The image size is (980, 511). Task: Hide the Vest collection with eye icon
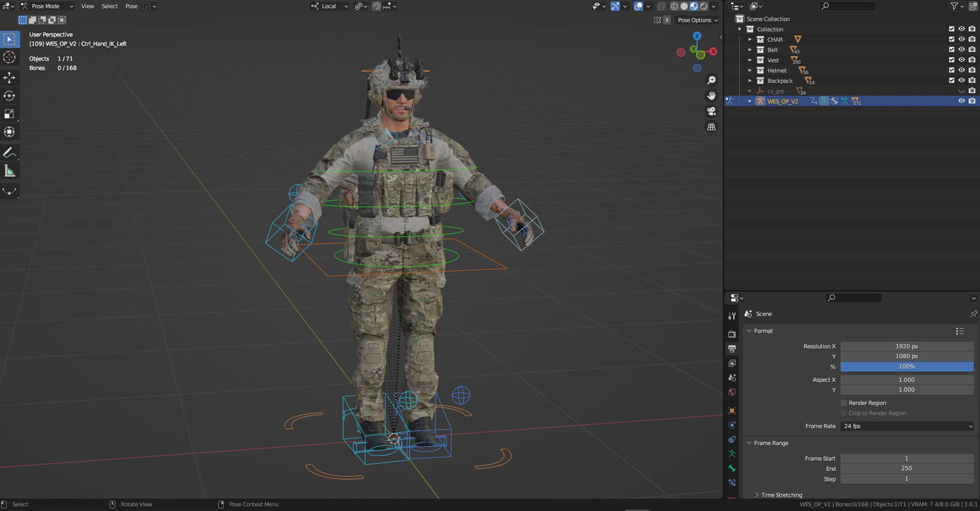(961, 60)
